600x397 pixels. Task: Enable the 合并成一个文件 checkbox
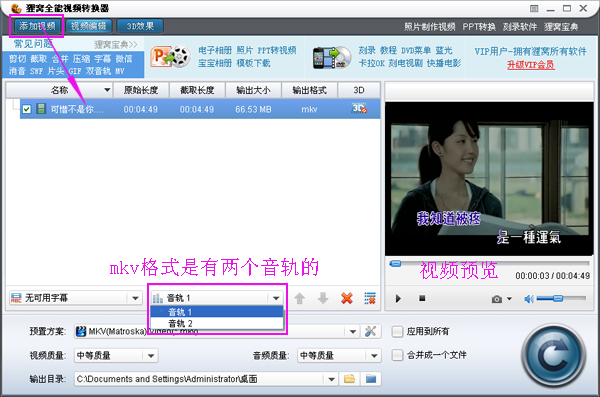[x=397, y=355]
